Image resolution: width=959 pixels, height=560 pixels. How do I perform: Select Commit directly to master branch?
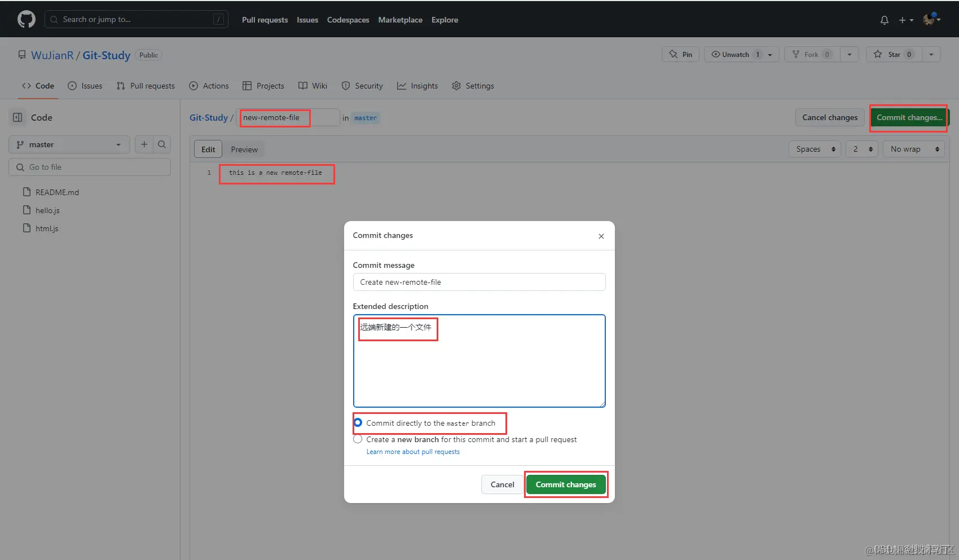358,422
